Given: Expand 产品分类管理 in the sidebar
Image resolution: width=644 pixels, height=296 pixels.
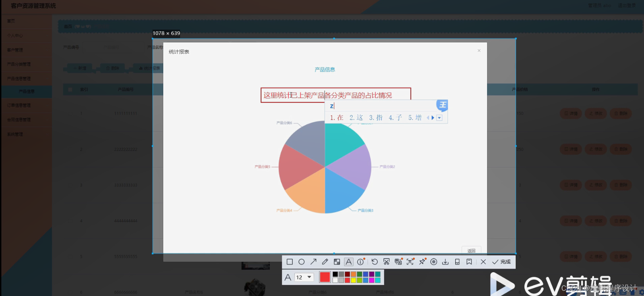Looking at the screenshot, I should 26,64.
